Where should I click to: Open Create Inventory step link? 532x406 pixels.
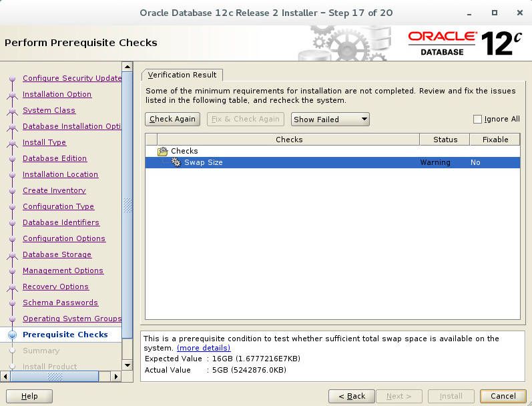[54, 190]
